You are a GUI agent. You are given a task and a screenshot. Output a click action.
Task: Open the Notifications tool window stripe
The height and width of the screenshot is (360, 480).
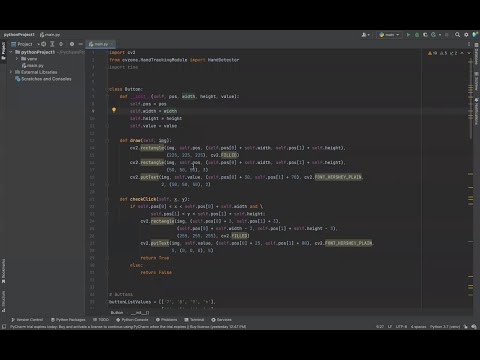pyautogui.click(x=476, y=112)
